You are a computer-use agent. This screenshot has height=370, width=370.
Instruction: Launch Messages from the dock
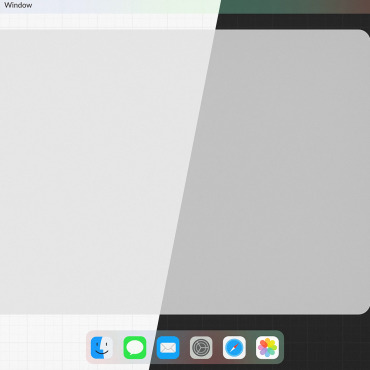(135, 348)
